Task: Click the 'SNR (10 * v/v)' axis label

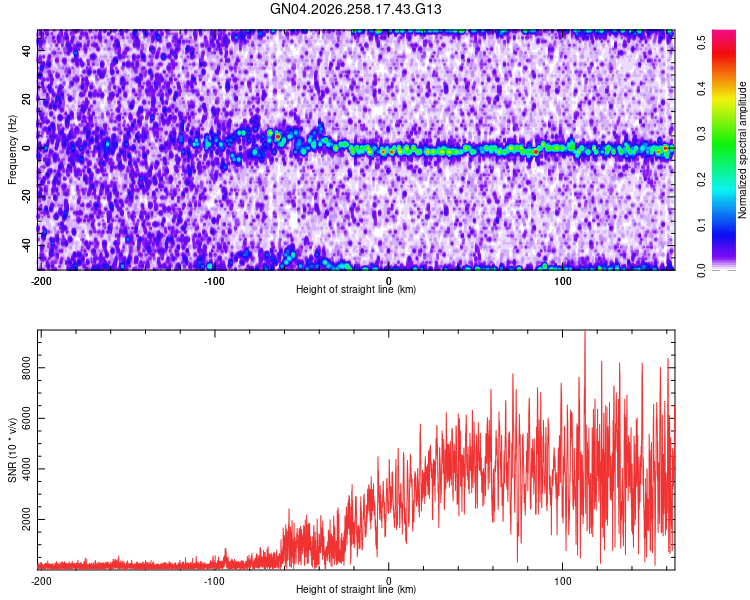Action: 12,450
